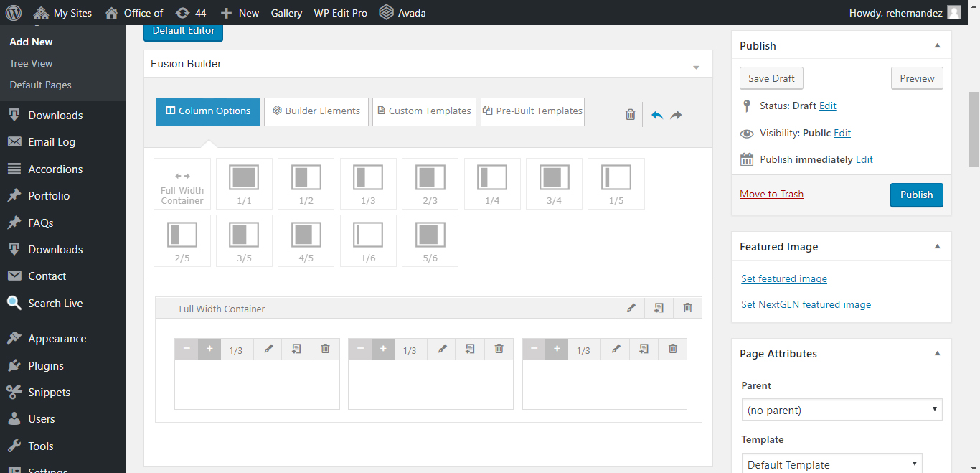980x473 pixels.
Task: Open the WordPress logo menu
Action: [14, 12]
